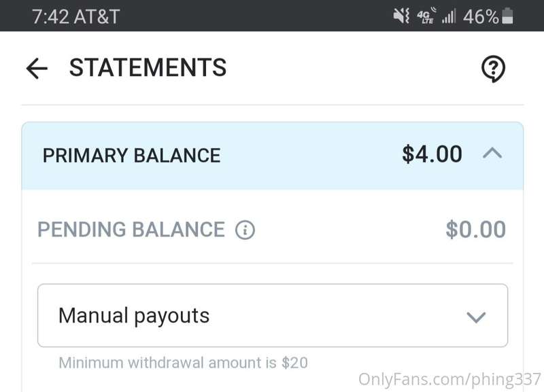This screenshot has height=392, width=544.
Task: Tap the battery icon in status bar
Action: [x=508, y=16]
